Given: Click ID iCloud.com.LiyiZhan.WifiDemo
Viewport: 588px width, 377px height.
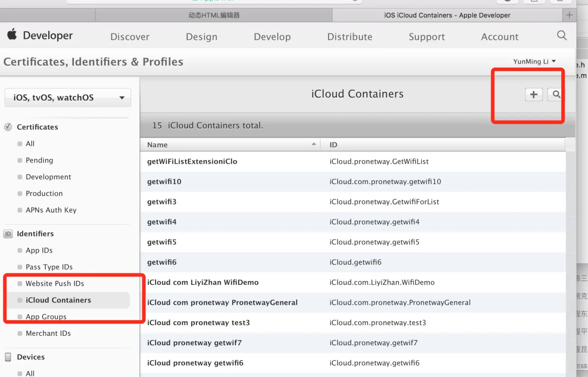Looking at the screenshot, I should pyautogui.click(x=382, y=282).
